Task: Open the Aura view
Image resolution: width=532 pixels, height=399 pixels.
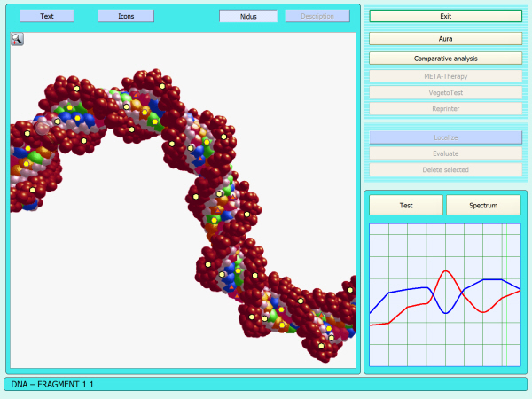Action: pos(445,39)
